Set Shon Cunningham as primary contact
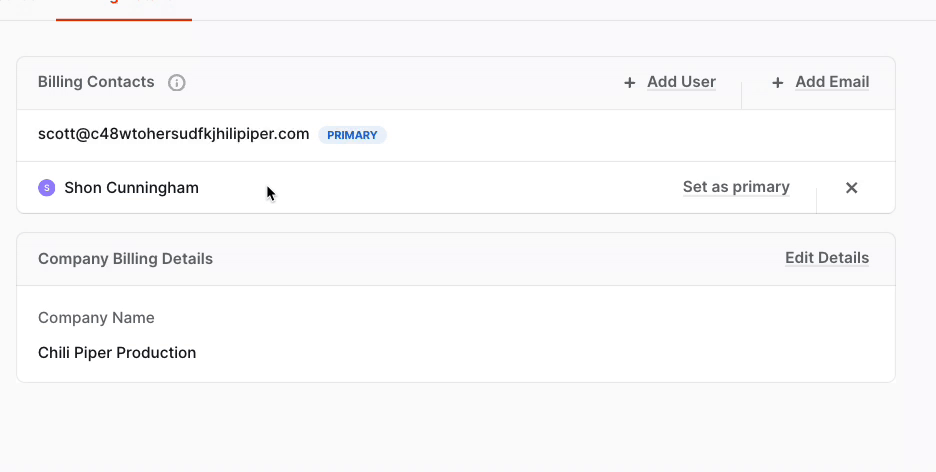936x472 pixels. [x=736, y=187]
